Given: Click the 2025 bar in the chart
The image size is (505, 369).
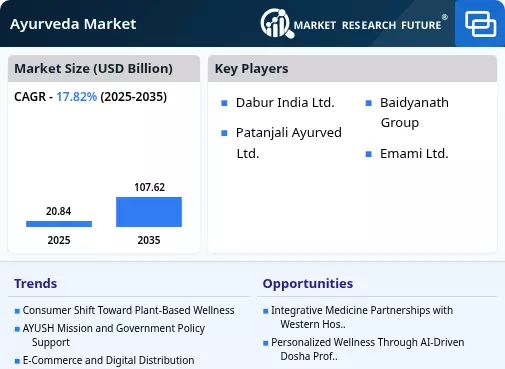Looking at the screenshot, I should (x=59, y=224).
